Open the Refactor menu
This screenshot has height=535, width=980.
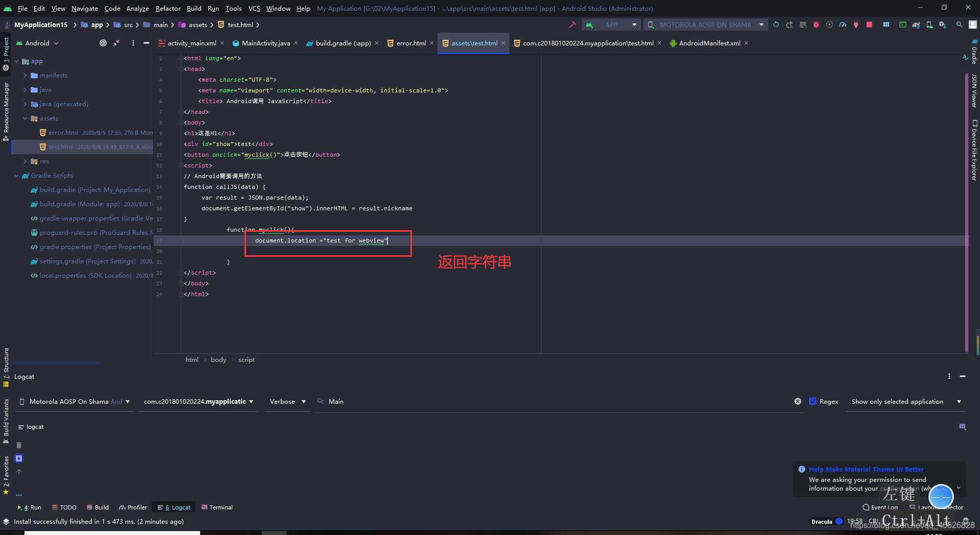point(168,8)
